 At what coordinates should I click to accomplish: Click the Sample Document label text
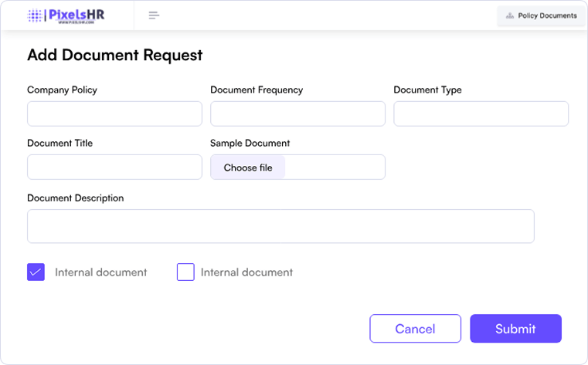[250, 143]
